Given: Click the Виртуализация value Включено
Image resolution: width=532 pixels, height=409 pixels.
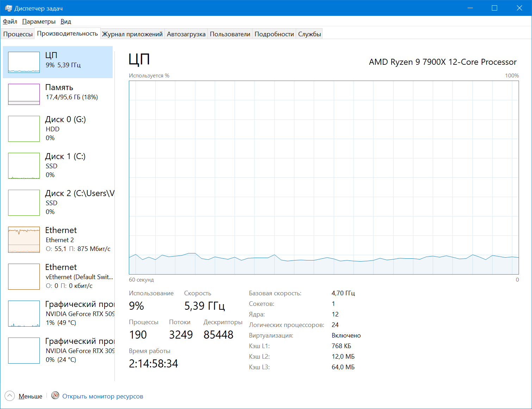Looking at the screenshot, I should [346, 335].
